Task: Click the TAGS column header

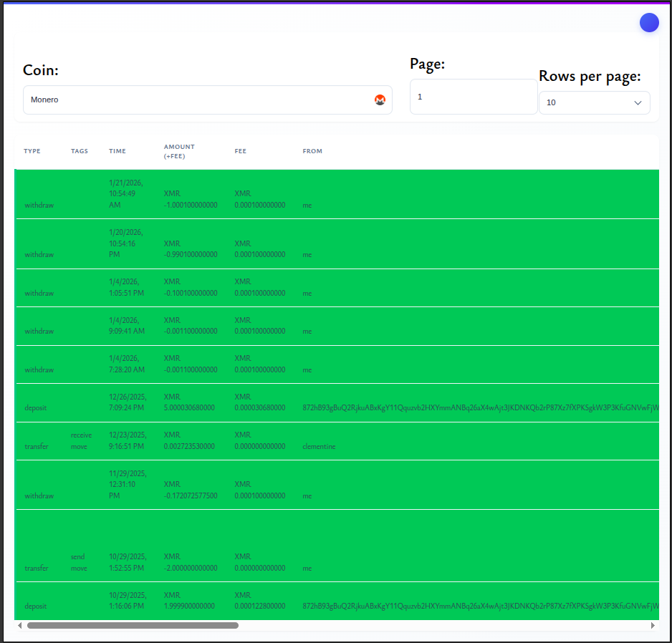Action: coord(80,151)
